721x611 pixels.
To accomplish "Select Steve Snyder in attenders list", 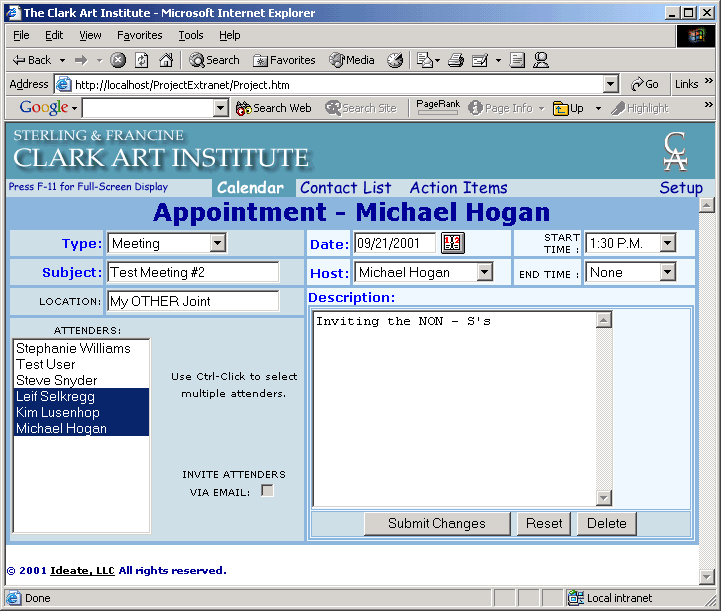I will pos(81,381).
